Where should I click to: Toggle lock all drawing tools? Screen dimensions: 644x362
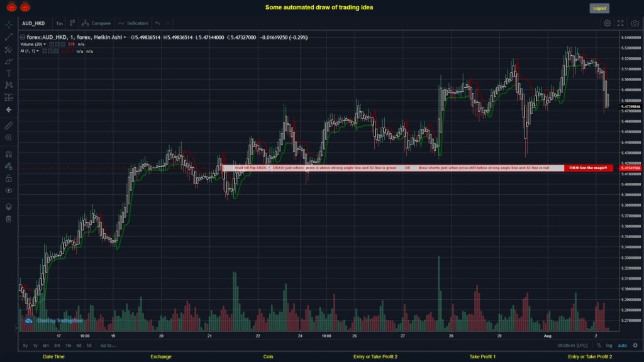tap(9, 178)
